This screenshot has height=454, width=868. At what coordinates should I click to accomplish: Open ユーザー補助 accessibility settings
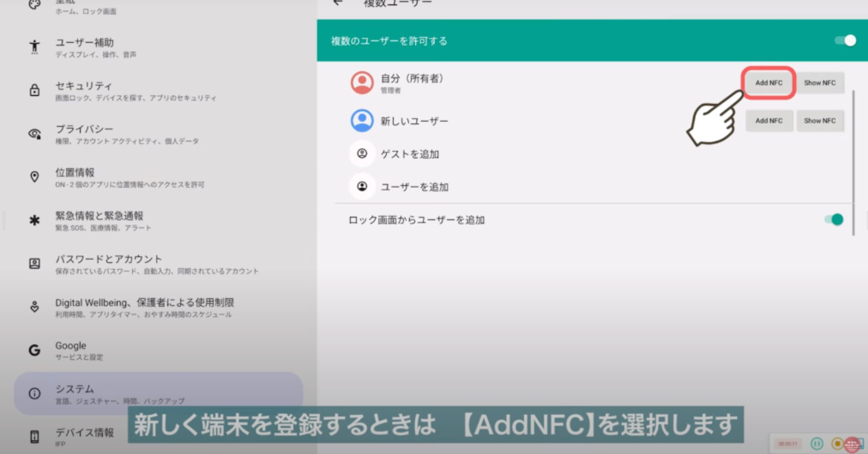point(85,47)
